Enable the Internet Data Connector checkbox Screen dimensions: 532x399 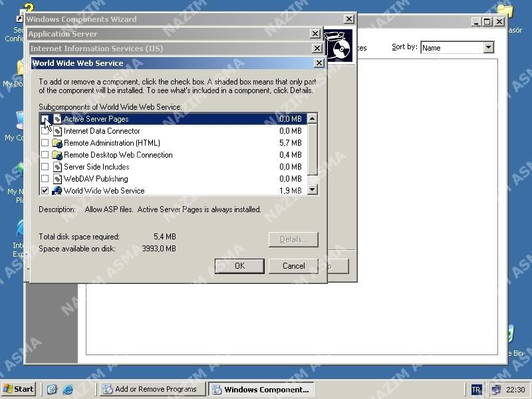coord(45,131)
